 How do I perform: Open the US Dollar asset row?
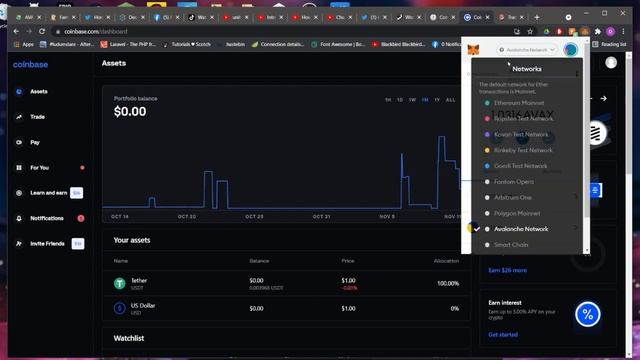[286, 309]
